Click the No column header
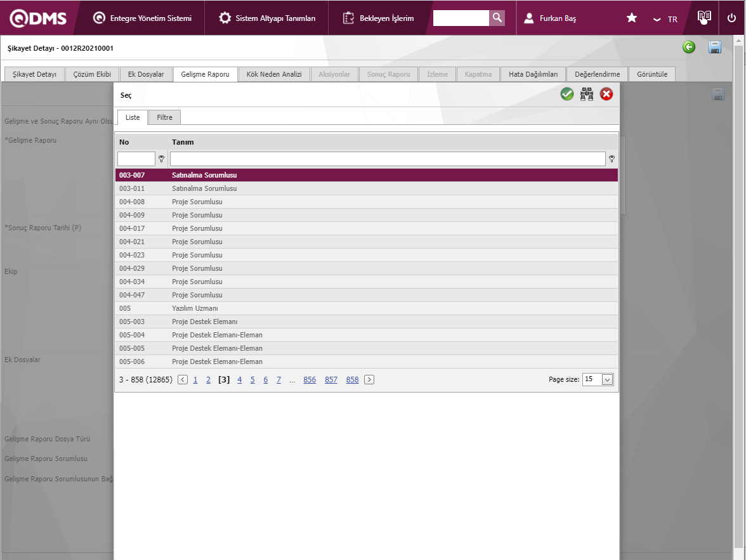The width and height of the screenshot is (746, 560). point(141,142)
